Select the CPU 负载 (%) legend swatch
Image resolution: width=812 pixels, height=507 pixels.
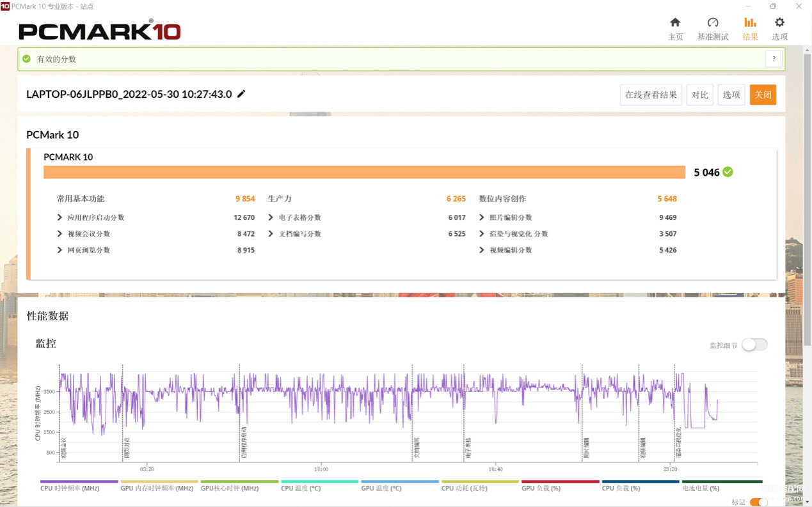point(641,481)
